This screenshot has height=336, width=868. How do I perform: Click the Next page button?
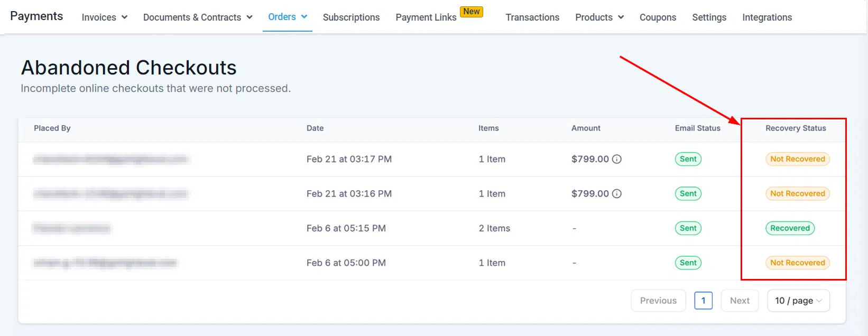point(740,301)
